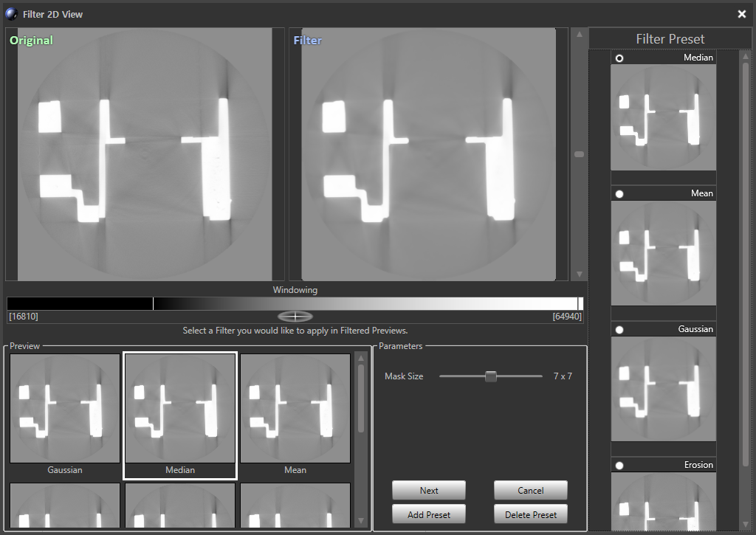Image resolution: width=756 pixels, height=535 pixels.
Task: Open the Erosion preset thumbnail
Action: [664, 501]
